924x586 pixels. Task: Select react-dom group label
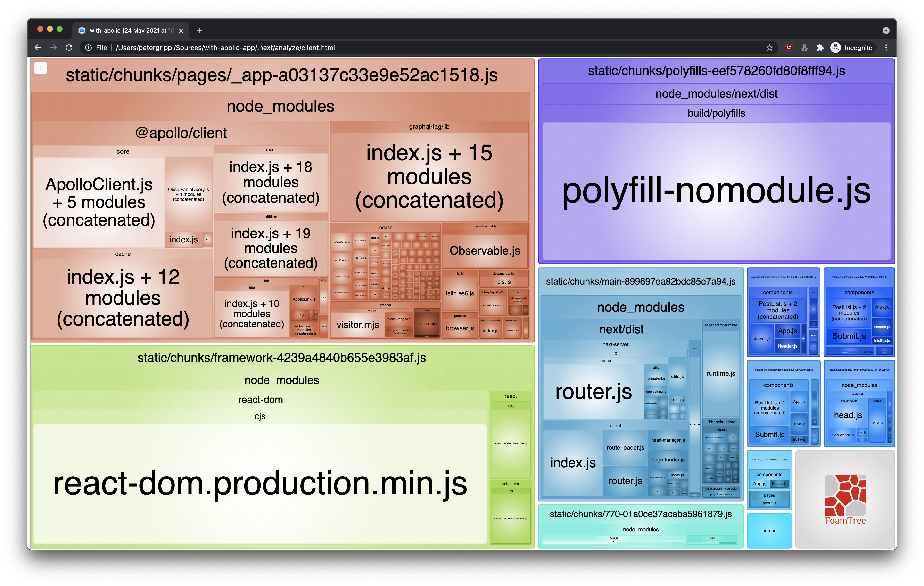[x=260, y=400]
